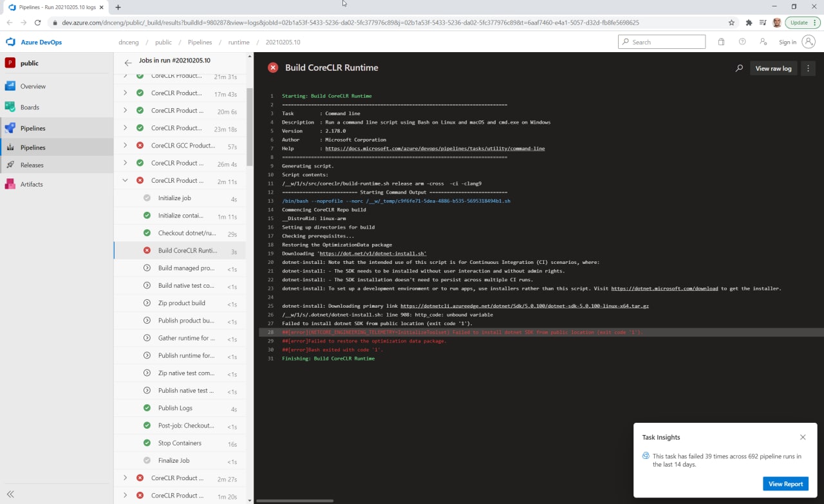Screen dimensions: 824x504
Task: Bookmark this page with star icon
Action: tap(731, 23)
